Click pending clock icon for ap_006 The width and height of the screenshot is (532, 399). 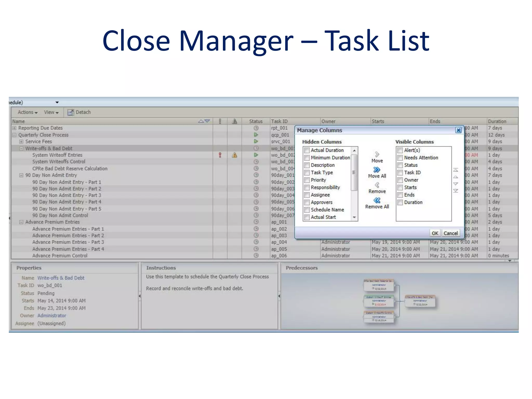pyautogui.click(x=256, y=255)
